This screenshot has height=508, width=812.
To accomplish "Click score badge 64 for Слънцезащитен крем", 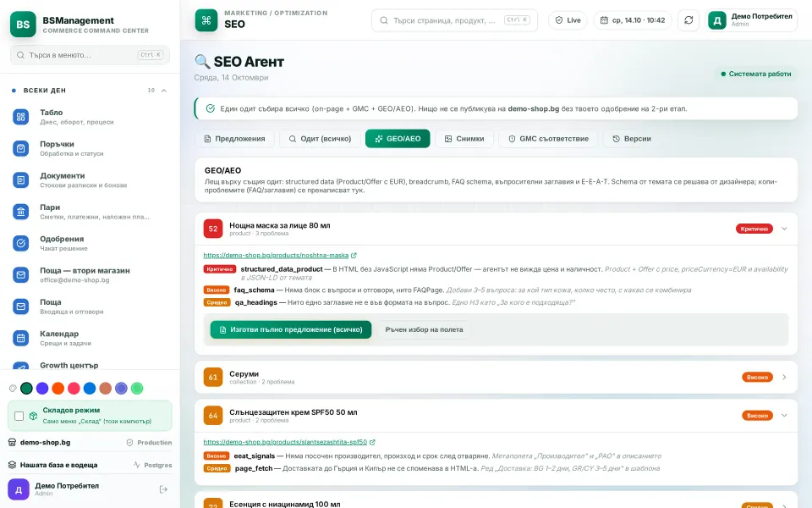I will (x=213, y=416).
